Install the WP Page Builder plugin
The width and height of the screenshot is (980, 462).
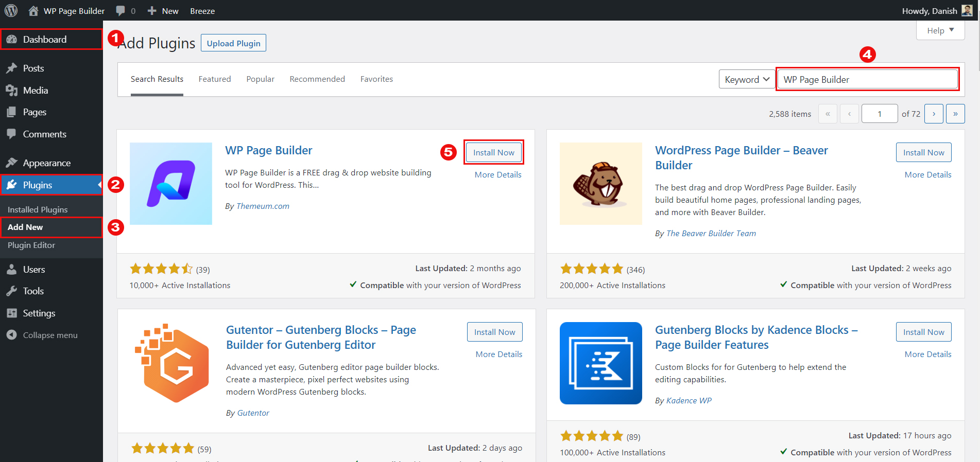[x=493, y=152]
